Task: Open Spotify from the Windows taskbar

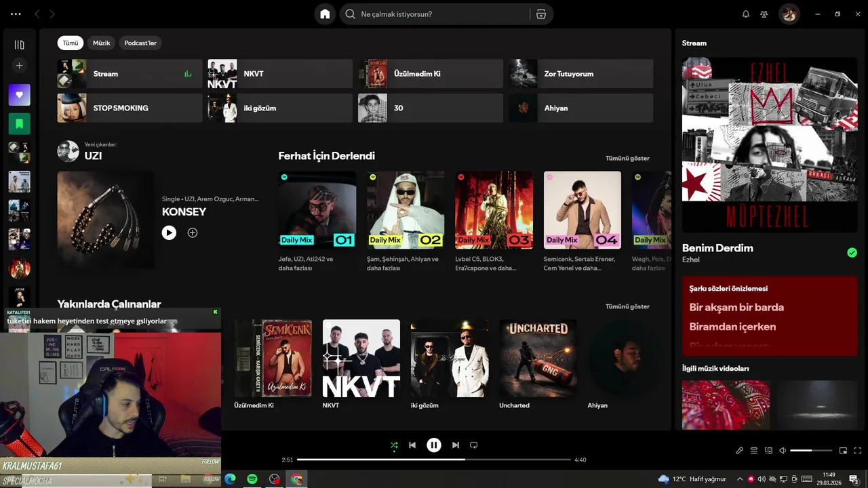Action: point(252,479)
